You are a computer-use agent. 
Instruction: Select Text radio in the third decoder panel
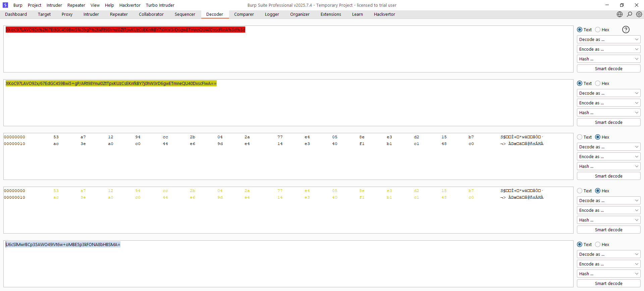point(580,137)
